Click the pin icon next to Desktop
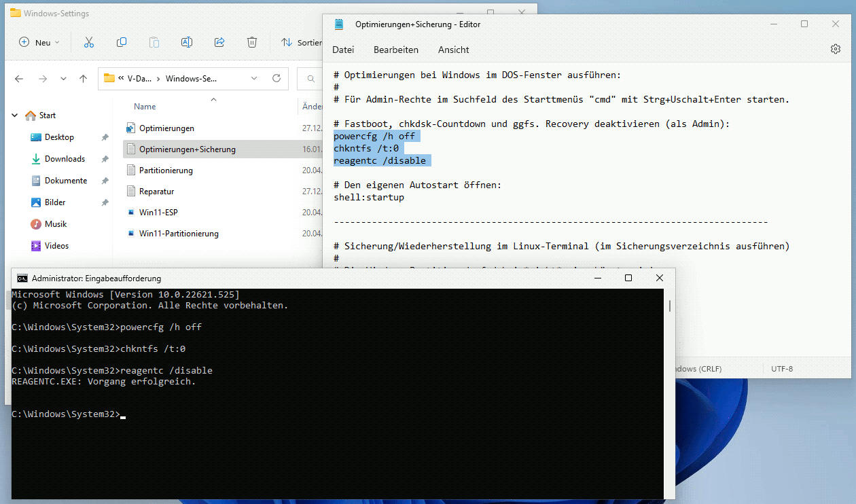The height and width of the screenshot is (504, 856). pyautogui.click(x=105, y=137)
